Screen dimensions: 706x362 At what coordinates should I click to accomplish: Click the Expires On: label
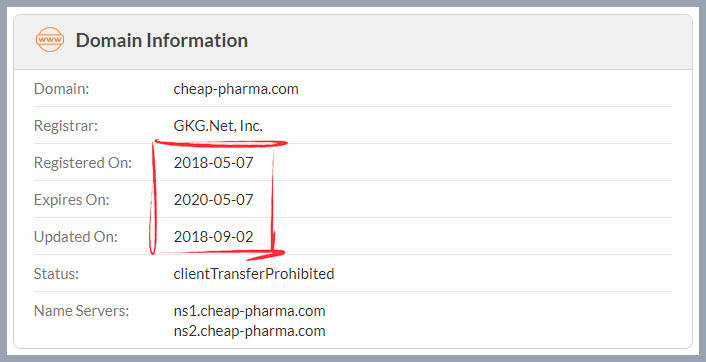tap(72, 199)
